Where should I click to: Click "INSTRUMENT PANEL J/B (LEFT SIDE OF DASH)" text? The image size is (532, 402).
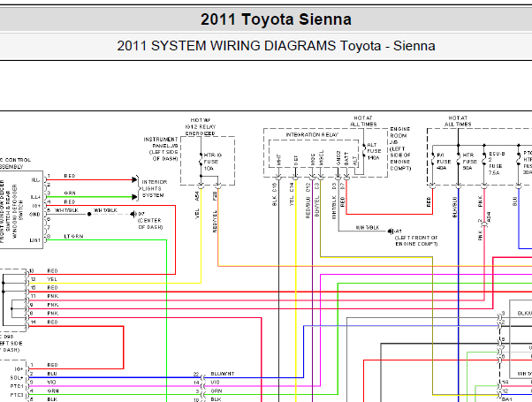[x=161, y=149]
